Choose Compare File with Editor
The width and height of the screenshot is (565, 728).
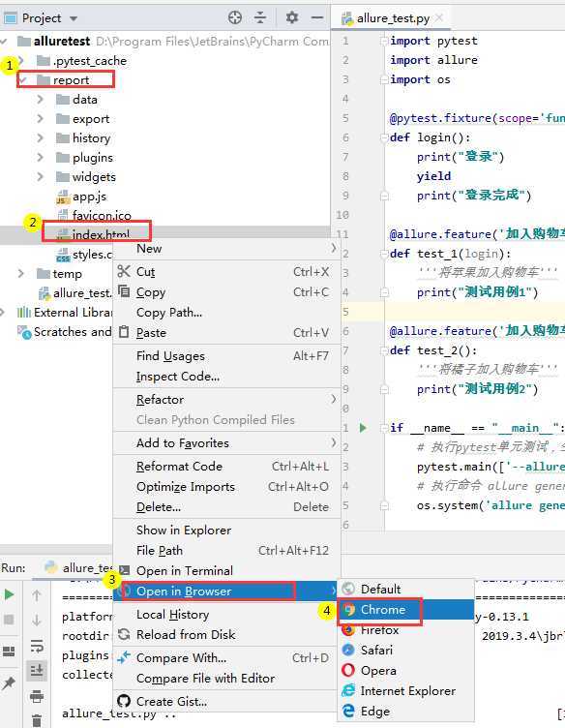pos(226,679)
